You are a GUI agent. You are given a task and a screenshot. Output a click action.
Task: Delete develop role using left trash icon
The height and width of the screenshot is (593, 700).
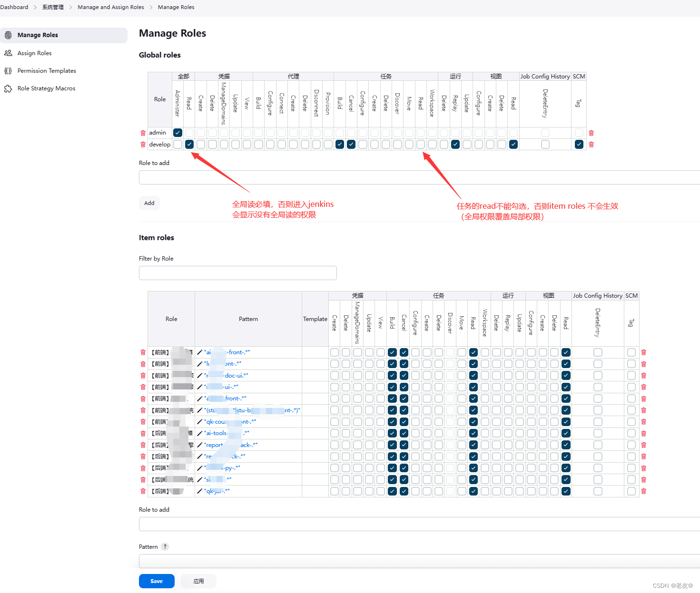[x=143, y=145]
